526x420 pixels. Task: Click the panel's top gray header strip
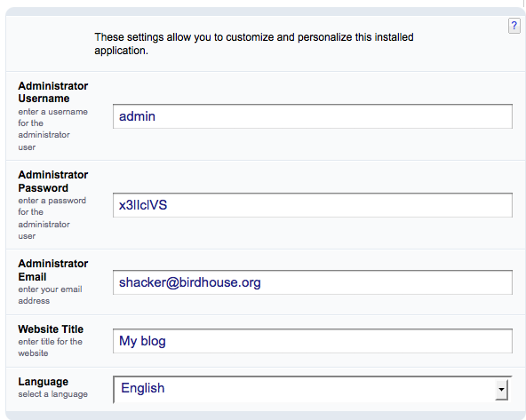coord(265,12)
